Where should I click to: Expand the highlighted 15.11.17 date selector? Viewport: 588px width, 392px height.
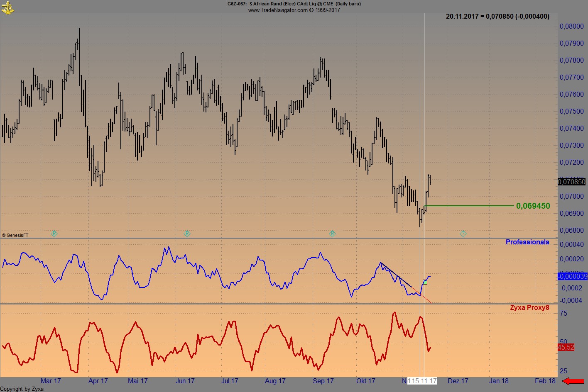pyautogui.click(x=423, y=380)
